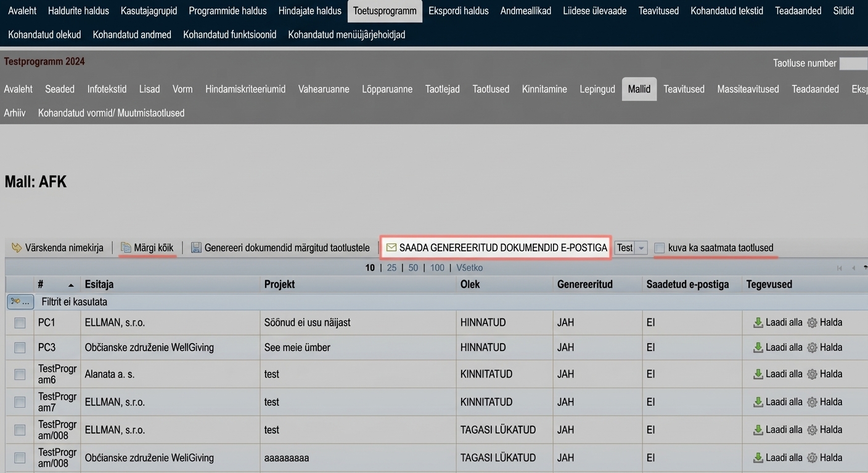Open Kohandatud olekud in top menu

[x=44, y=34]
